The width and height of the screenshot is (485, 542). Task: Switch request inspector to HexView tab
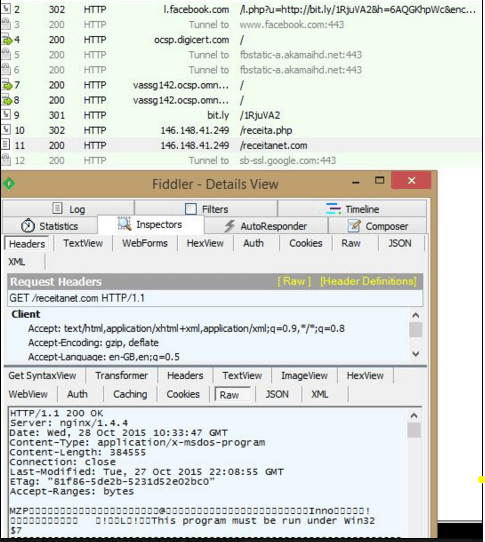(205, 243)
